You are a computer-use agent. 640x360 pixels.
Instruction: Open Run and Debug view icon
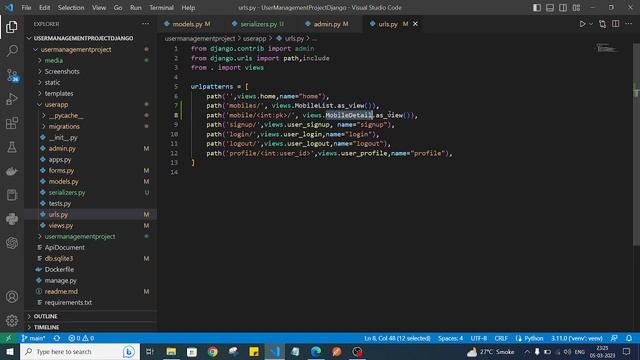coord(12,99)
